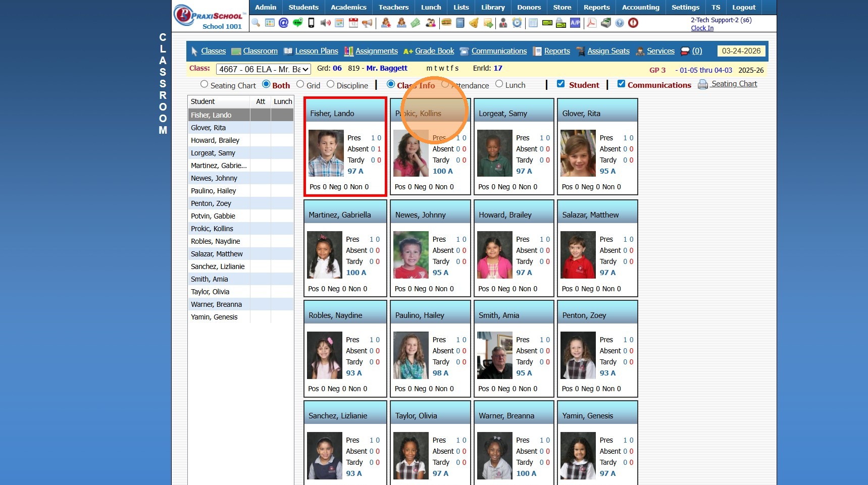This screenshot has width=868, height=485.
Task: Select the Grid radio button
Action: click(x=300, y=84)
